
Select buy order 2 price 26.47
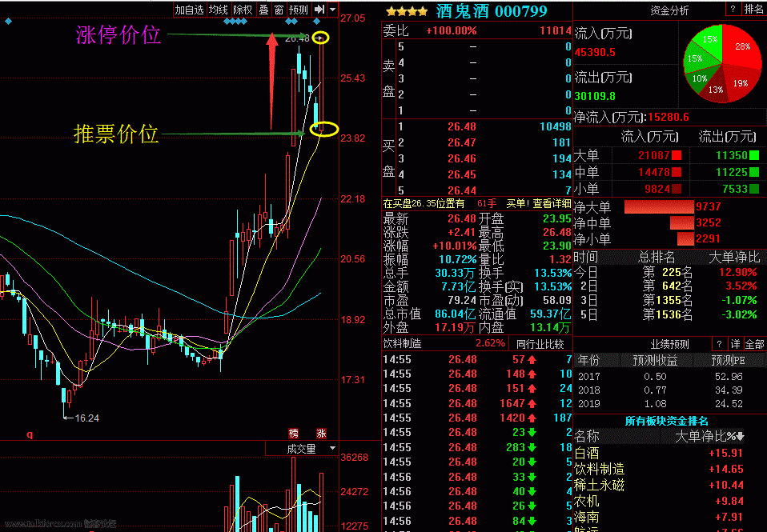tap(462, 142)
